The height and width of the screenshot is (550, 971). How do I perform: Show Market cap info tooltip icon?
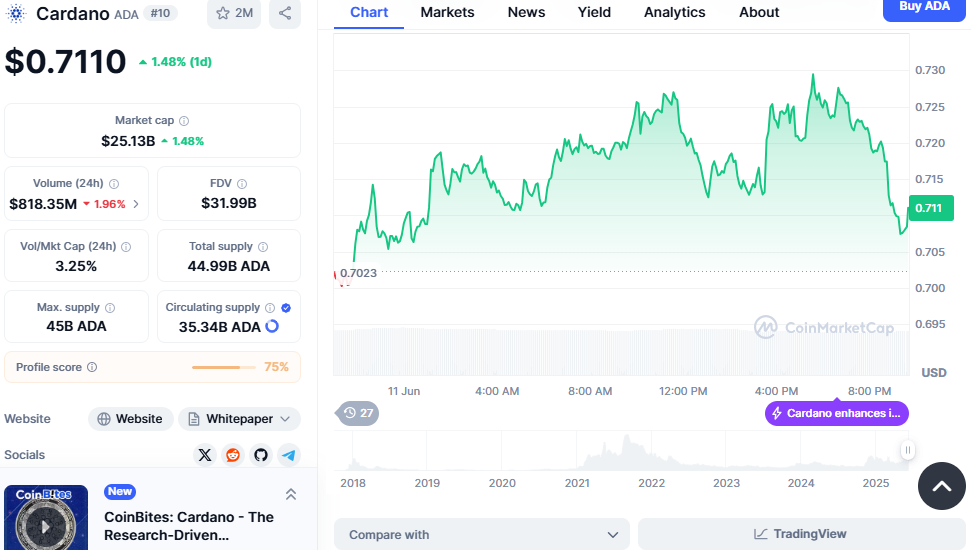click(184, 121)
